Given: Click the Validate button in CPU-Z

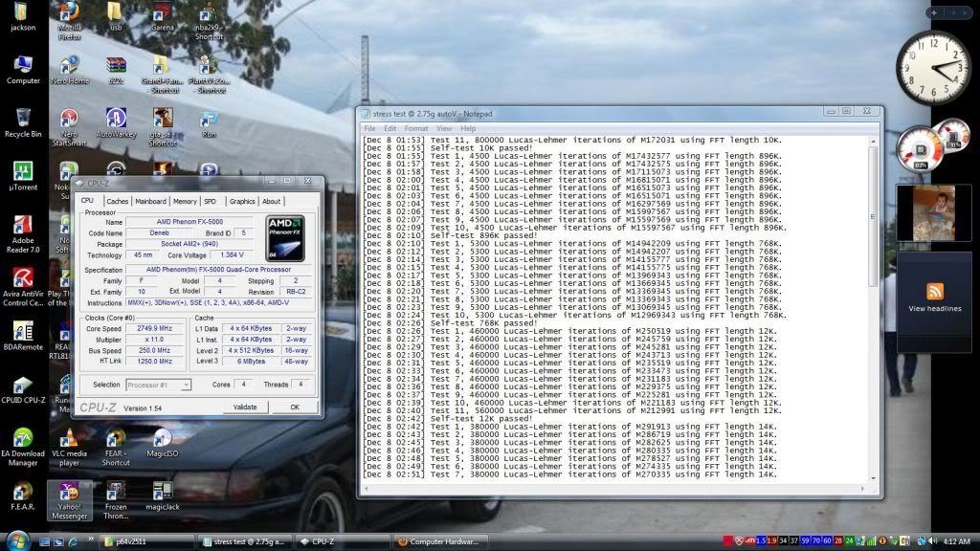Looking at the screenshot, I should click(245, 408).
